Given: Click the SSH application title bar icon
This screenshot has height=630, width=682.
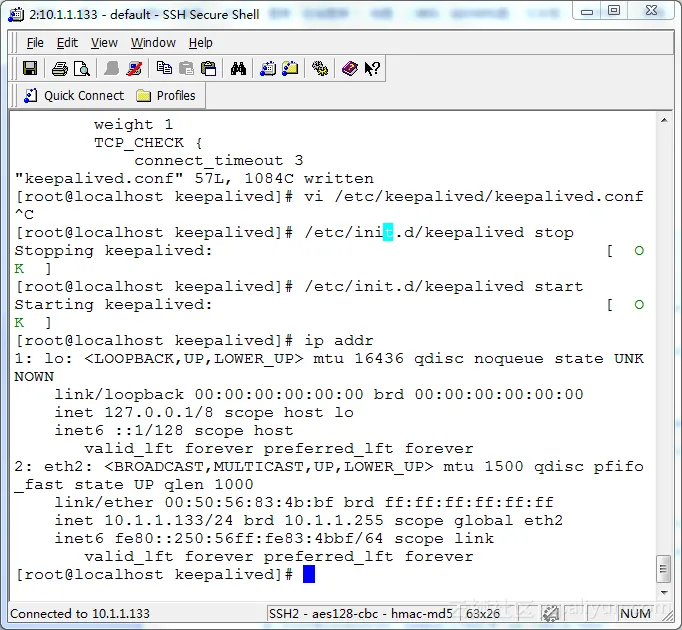Looking at the screenshot, I should [16, 14].
